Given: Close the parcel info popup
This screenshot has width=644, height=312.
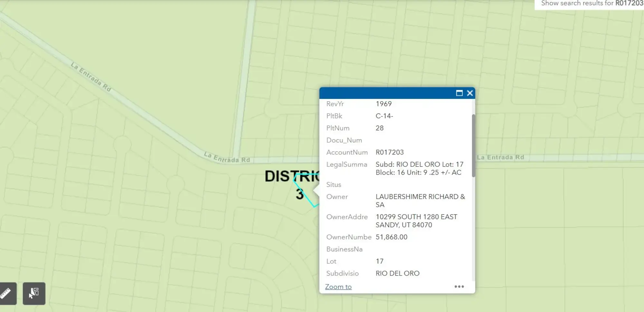Looking at the screenshot, I should 470,93.
